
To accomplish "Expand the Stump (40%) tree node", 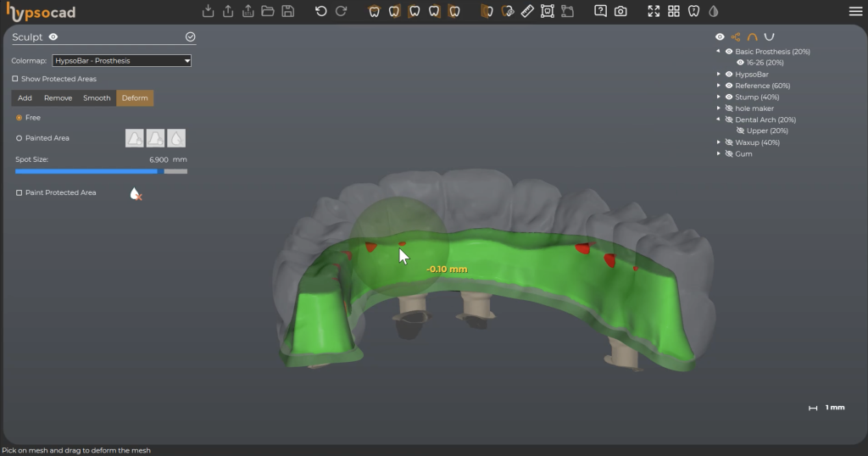I will 719,97.
